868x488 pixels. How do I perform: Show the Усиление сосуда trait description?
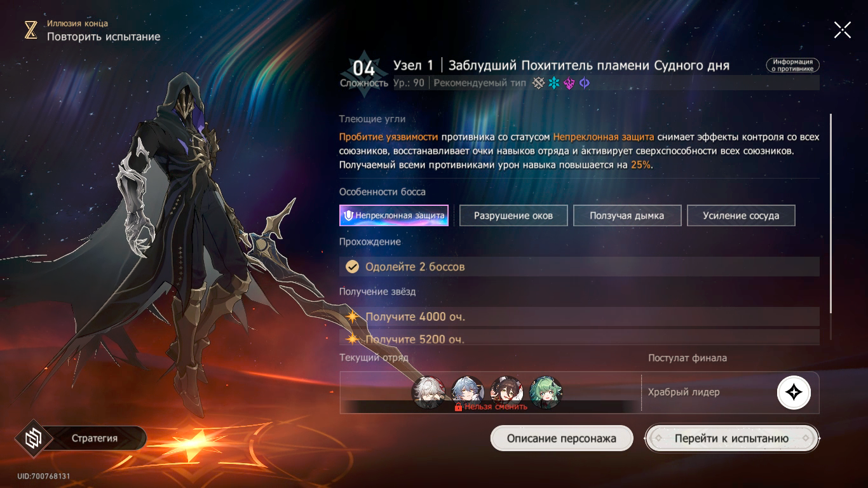pyautogui.click(x=741, y=215)
